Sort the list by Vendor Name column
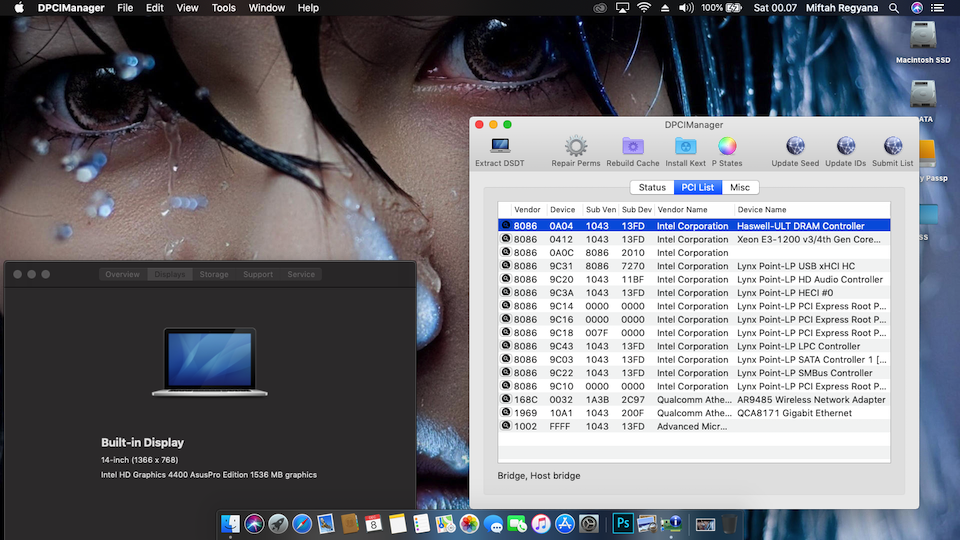Image resolution: width=960 pixels, height=540 pixels. click(x=682, y=210)
